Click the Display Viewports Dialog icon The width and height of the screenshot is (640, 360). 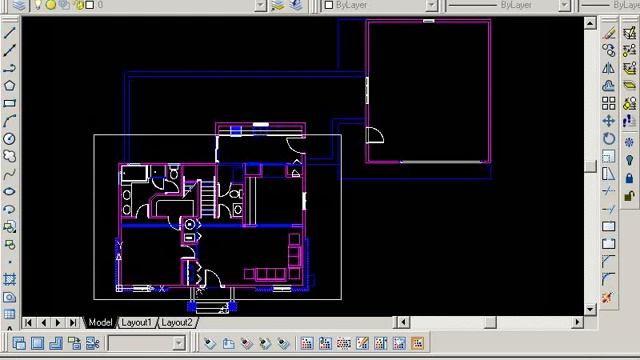point(19,343)
